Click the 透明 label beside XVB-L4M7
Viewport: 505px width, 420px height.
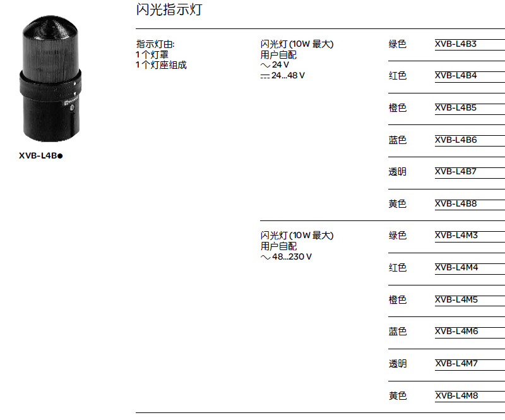point(398,364)
